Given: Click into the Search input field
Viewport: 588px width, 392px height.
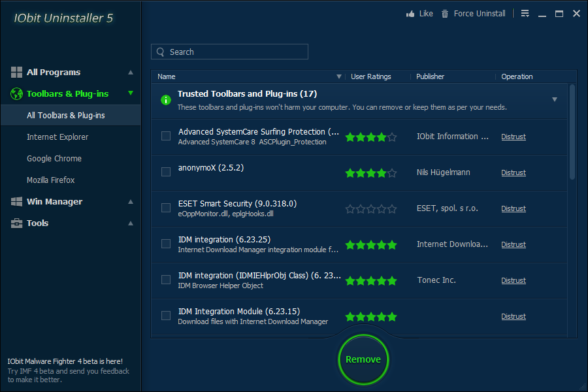Looking at the screenshot, I should 229,52.
